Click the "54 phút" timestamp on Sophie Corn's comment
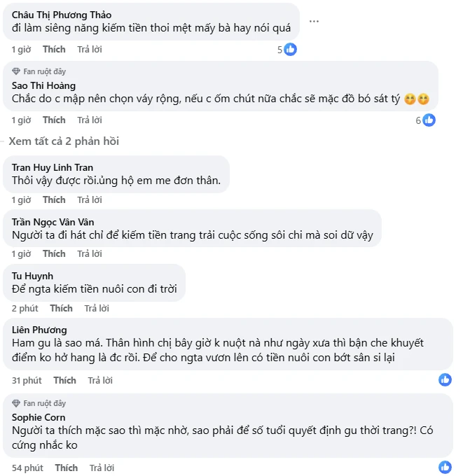The height and width of the screenshot is (476, 470). (x=27, y=468)
